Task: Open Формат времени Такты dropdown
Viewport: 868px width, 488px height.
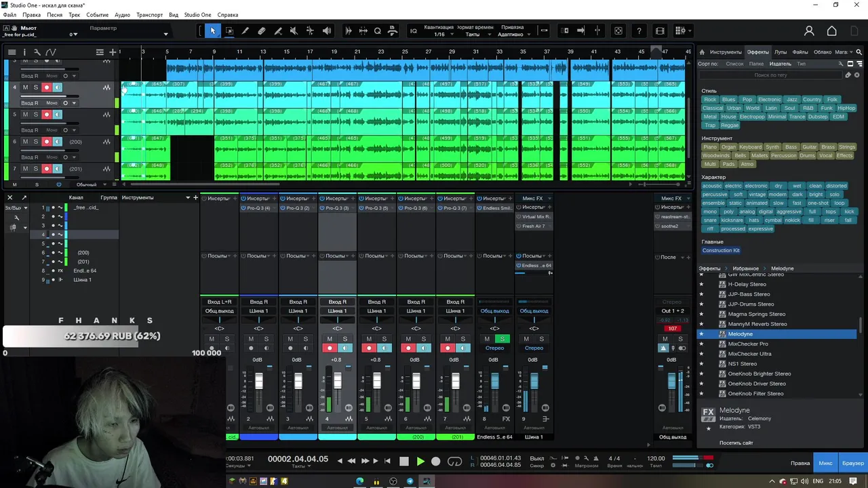Action: [473, 31]
